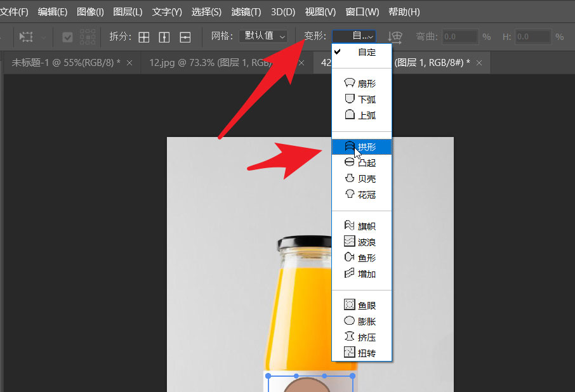Close the 未标题-1 document tab
The width and height of the screenshot is (575, 392).
click(x=129, y=63)
